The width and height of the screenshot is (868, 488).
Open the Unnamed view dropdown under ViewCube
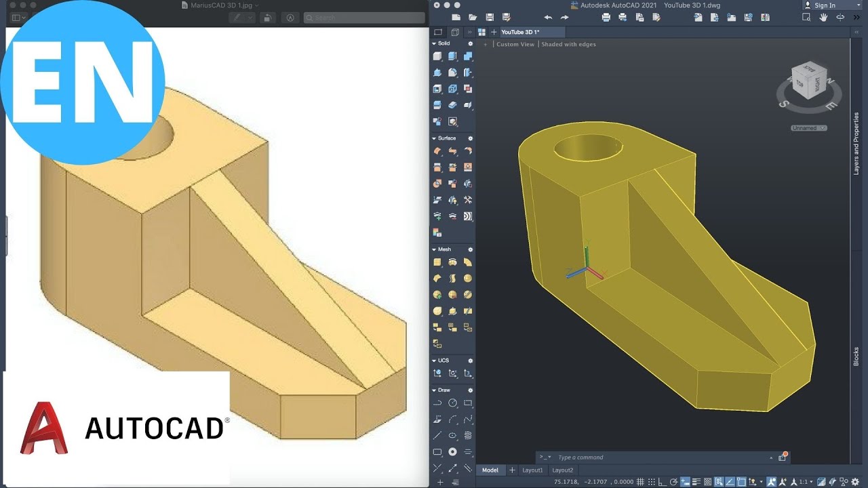[x=809, y=128]
